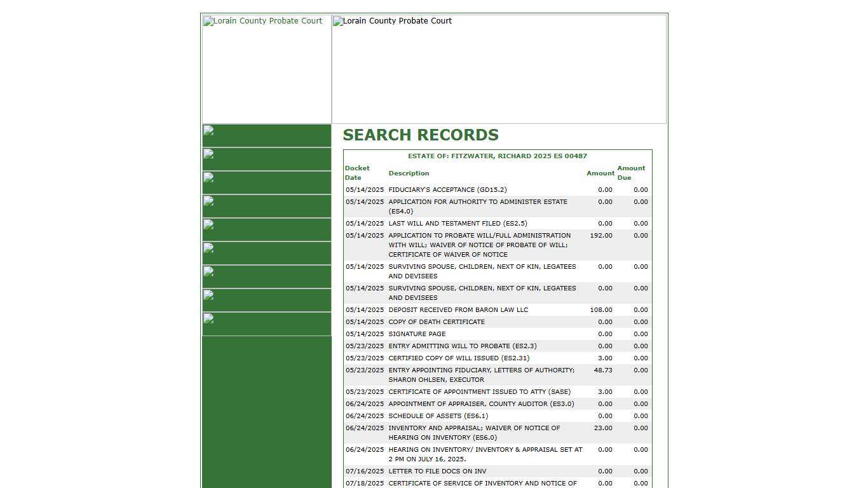
Task: Select the Last Will and Testament Filed entry
Action: pos(458,223)
